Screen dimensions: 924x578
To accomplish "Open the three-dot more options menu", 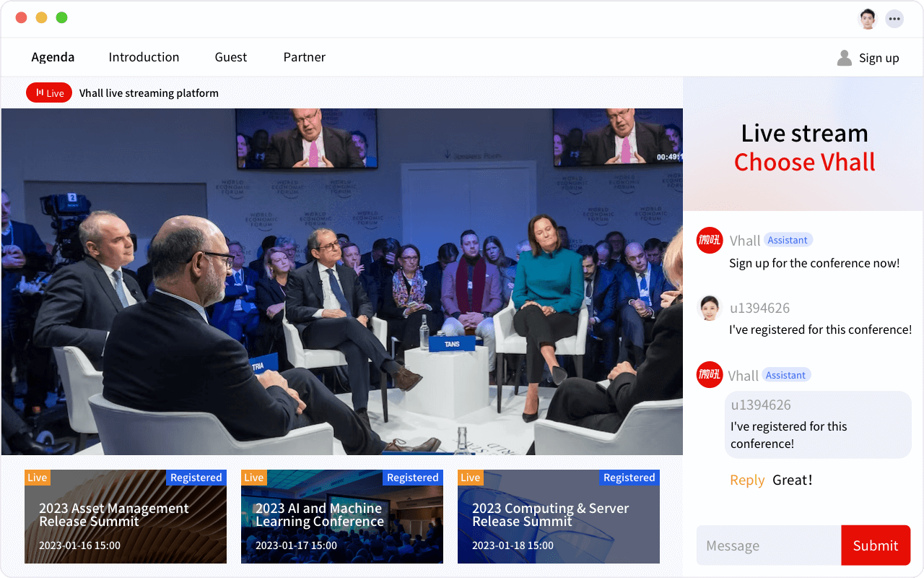I will pos(894,19).
